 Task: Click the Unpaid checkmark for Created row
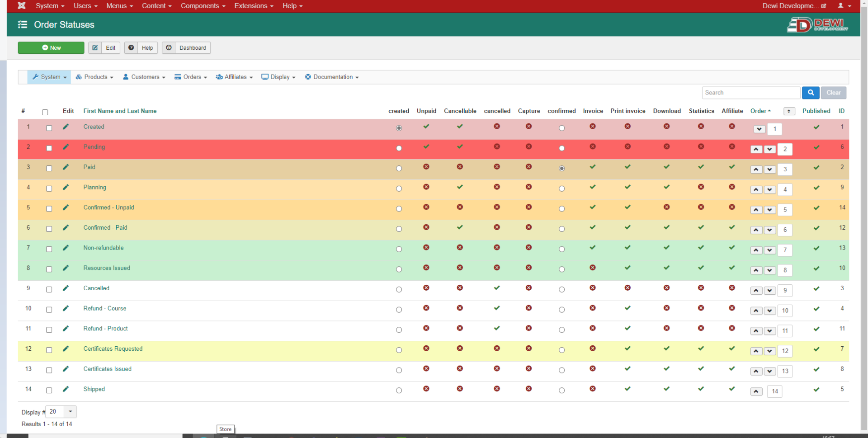426,127
